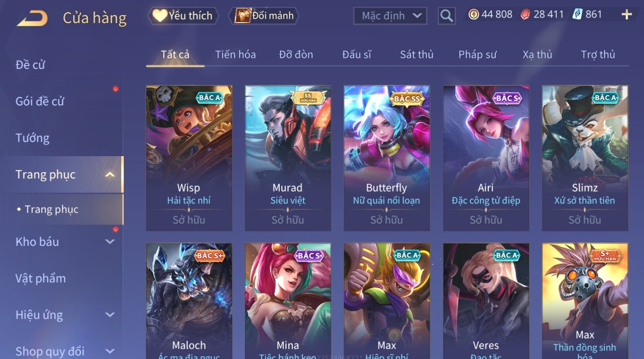Open the Mặc định sort dropdown

click(390, 16)
